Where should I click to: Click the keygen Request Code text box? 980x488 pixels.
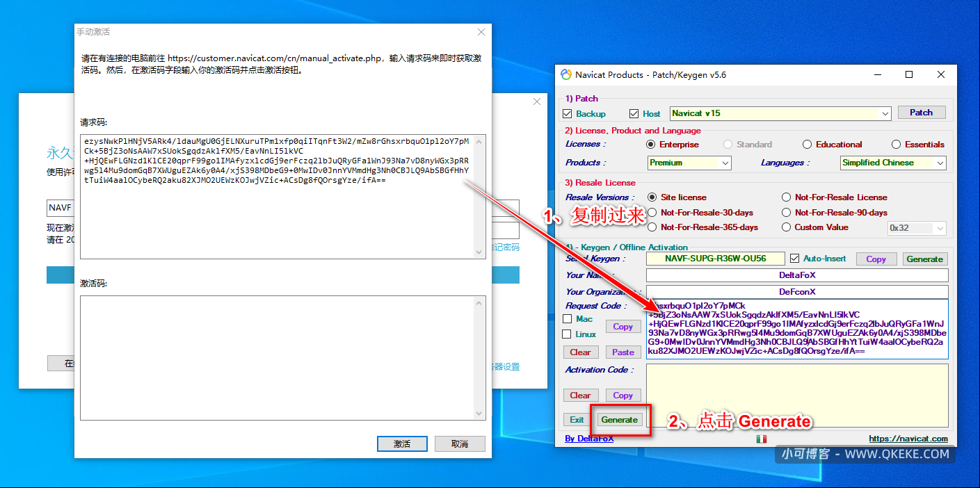pos(797,330)
